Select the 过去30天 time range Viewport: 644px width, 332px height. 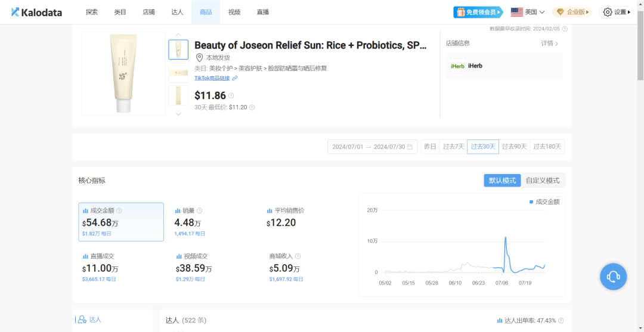483,147
